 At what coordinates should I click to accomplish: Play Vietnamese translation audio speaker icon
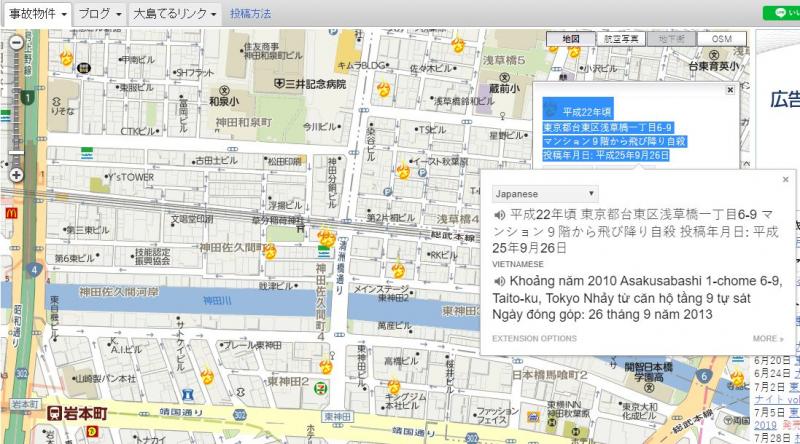click(499, 281)
